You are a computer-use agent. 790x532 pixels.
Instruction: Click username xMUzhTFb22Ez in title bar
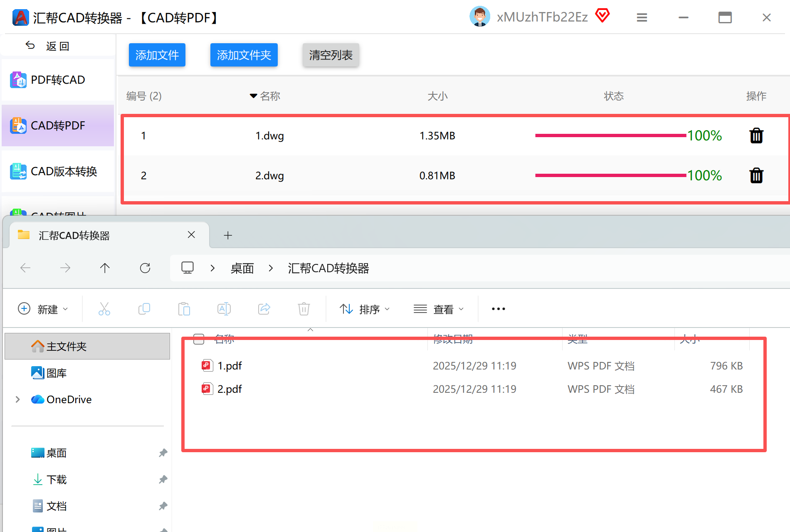pos(542,17)
